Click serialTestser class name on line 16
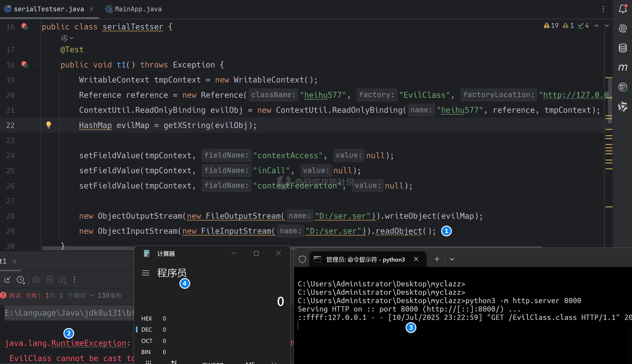The image size is (632, 364). pyautogui.click(x=133, y=27)
